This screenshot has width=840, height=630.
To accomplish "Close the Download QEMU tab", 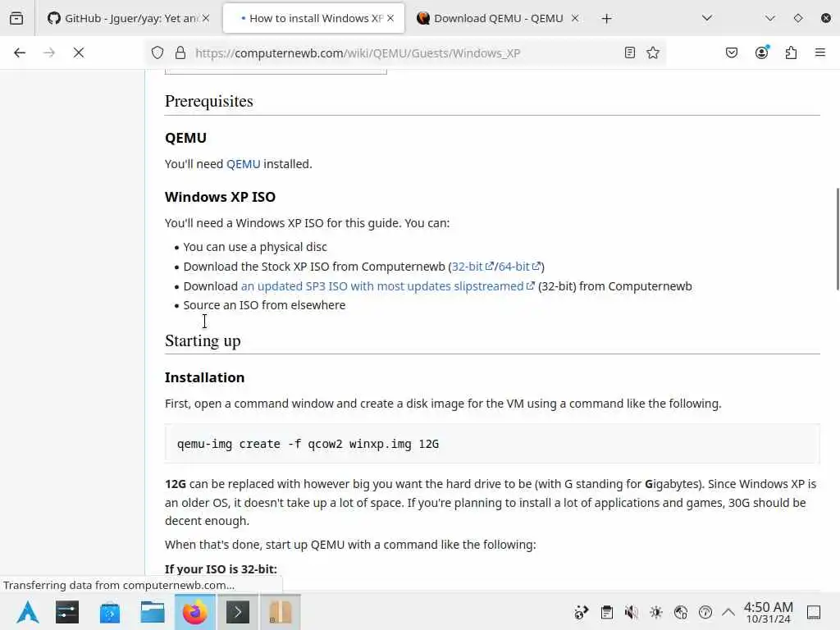I will tap(575, 18).
